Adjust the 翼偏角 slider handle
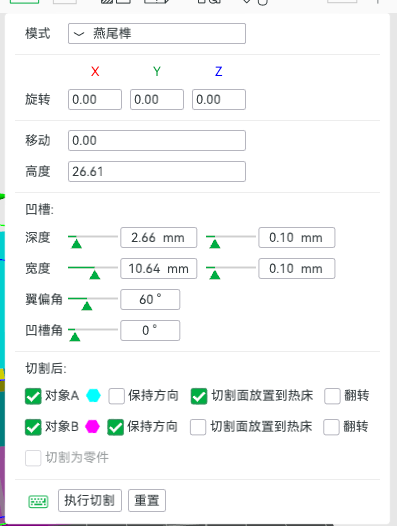 87,306
